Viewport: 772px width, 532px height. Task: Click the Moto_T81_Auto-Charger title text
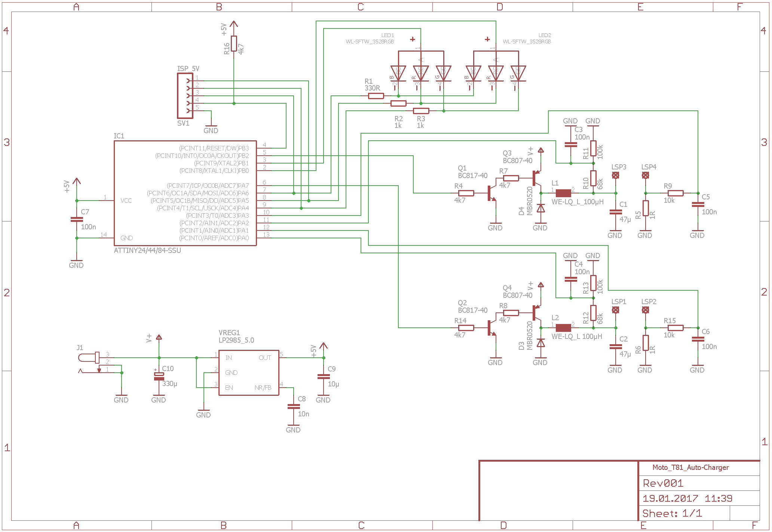tap(690, 467)
